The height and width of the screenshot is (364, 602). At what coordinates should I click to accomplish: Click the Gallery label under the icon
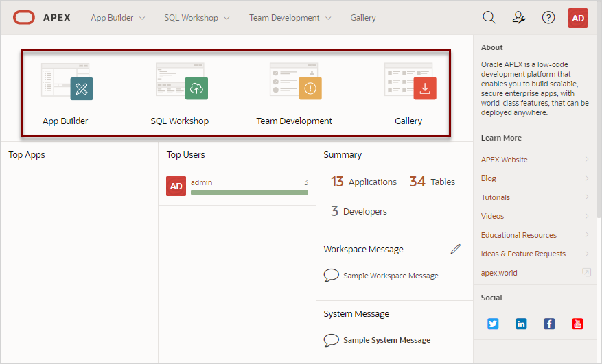point(408,121)
